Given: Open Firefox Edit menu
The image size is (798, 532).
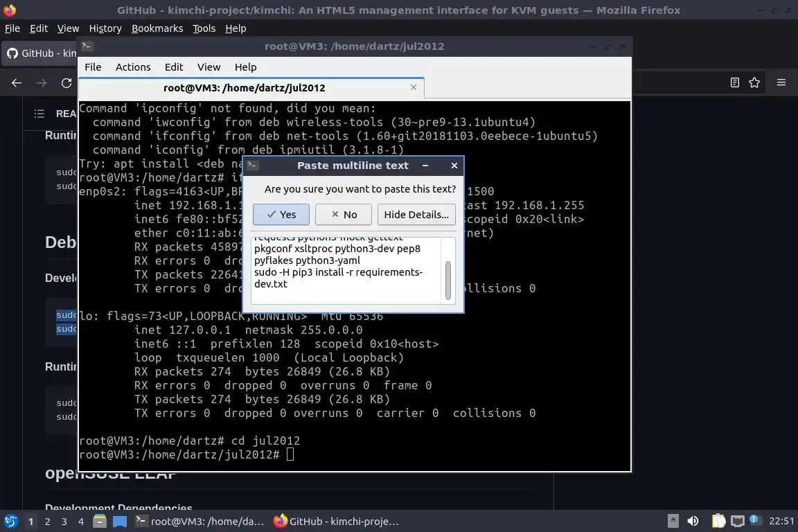Looking at the screenshot, I should click(39, 28).
